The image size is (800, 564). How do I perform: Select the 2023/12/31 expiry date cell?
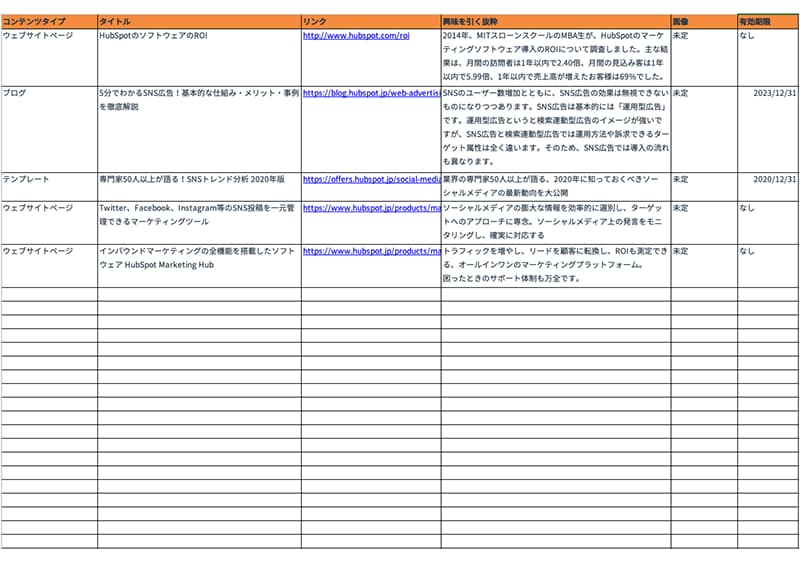(768, 129)
